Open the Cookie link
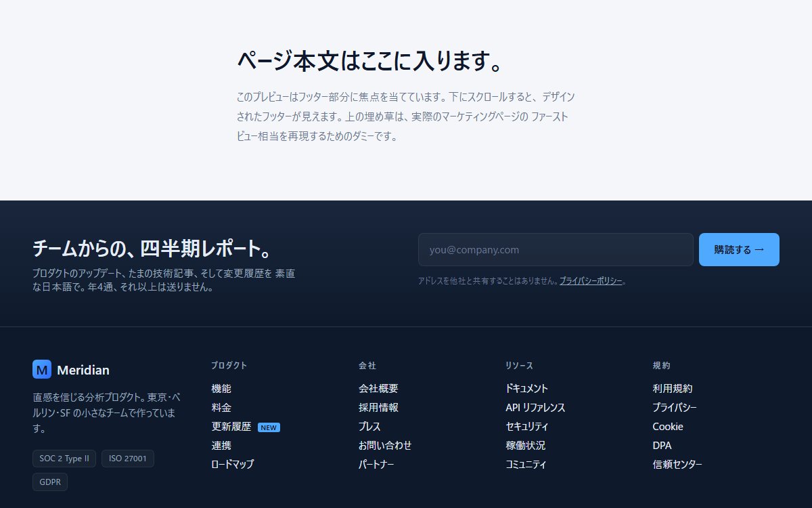 click(668, 427)
